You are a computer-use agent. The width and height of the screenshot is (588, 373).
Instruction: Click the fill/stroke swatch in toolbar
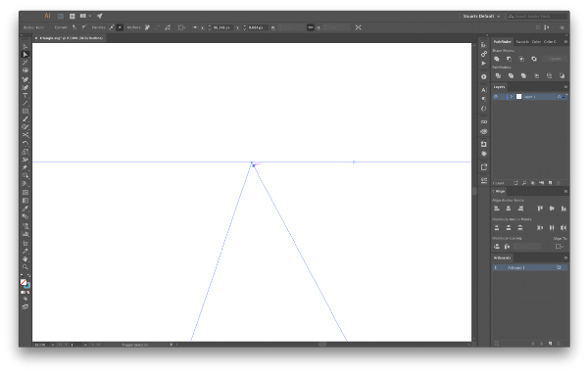click(x=24, y=283)
